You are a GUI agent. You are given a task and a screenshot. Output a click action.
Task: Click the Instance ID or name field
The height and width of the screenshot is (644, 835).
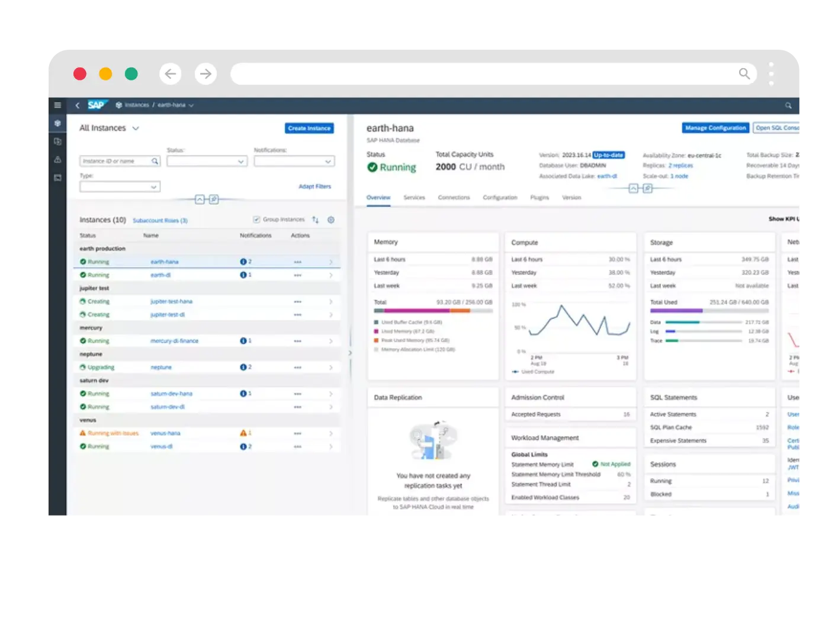pyautogui.click(x=120, y=161)
